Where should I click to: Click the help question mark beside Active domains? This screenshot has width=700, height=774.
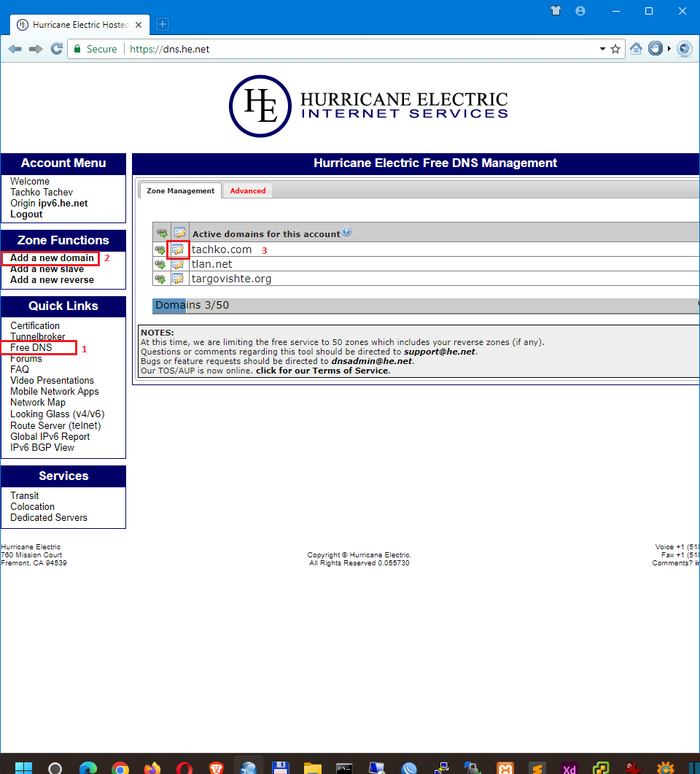[347, 231]
